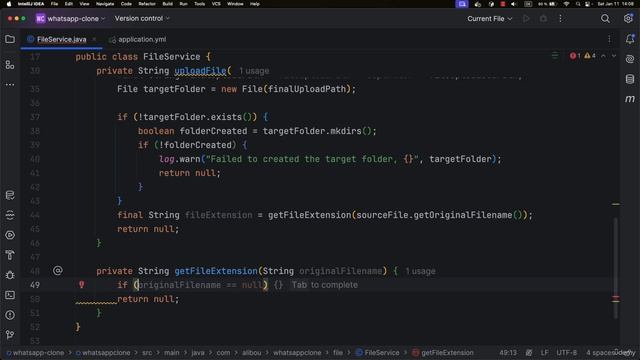Click the macOS Spotlight search icon

(578, 4)
